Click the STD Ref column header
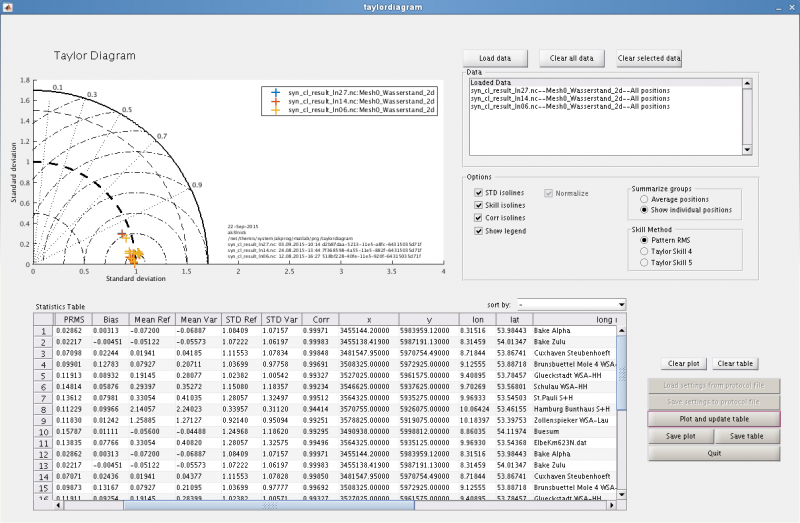Image resolution: width=800 pixels, height=523 pixels. tap(241, 319)
